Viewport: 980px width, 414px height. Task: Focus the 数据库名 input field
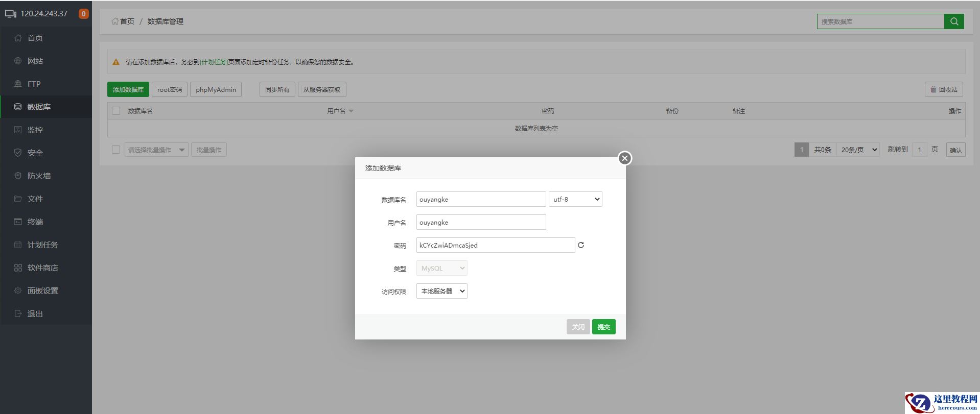point(481,199)
